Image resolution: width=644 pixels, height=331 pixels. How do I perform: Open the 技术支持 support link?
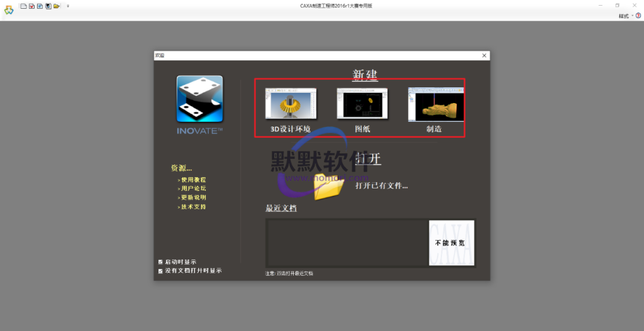[x=193, y=207]
